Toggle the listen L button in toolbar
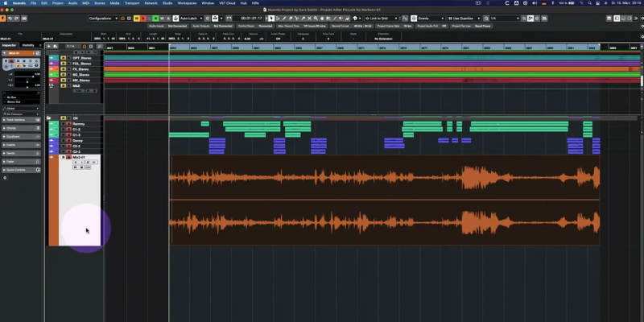This screenshot has width=644, height=322. coord(149,18)
